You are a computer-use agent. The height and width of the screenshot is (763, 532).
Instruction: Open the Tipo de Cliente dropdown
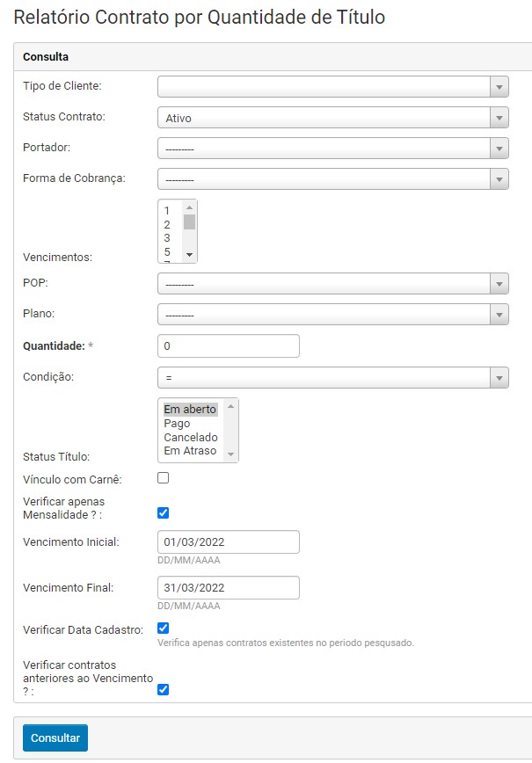click(x=332, y=86)
